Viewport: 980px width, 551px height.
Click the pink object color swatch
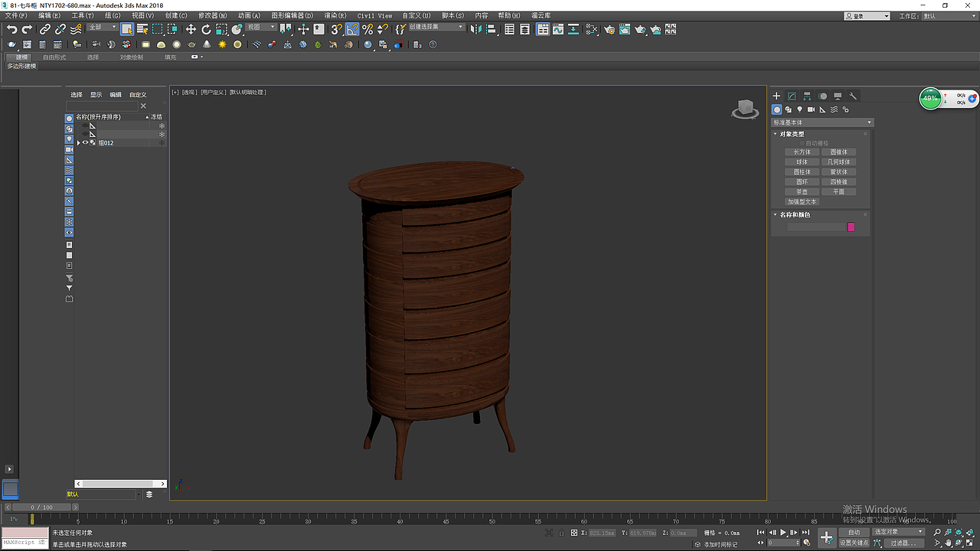tap(851, 227)
